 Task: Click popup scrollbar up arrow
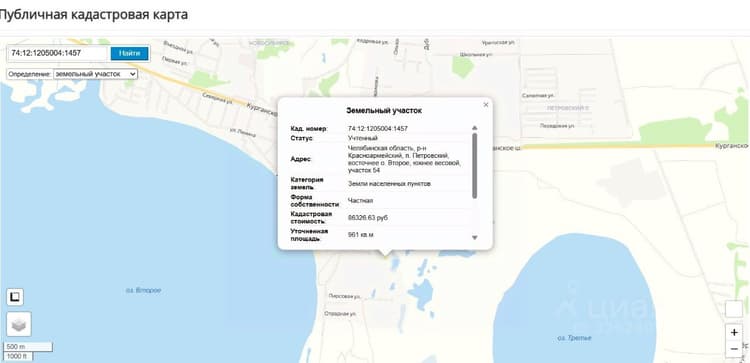click(474, 128)
